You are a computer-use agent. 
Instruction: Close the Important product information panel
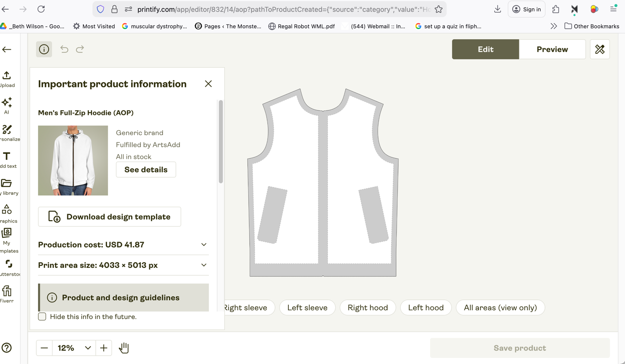click(208, 83)
